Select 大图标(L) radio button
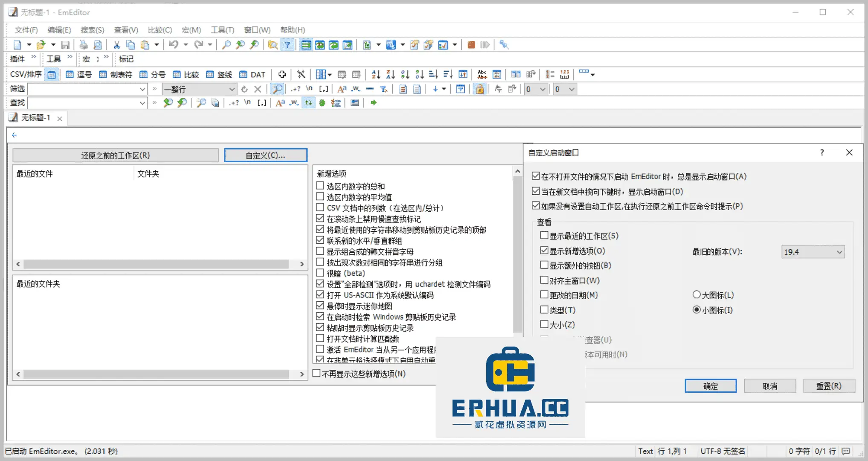The width and height of the screenshot is (868, 461). tap(697, 295)
